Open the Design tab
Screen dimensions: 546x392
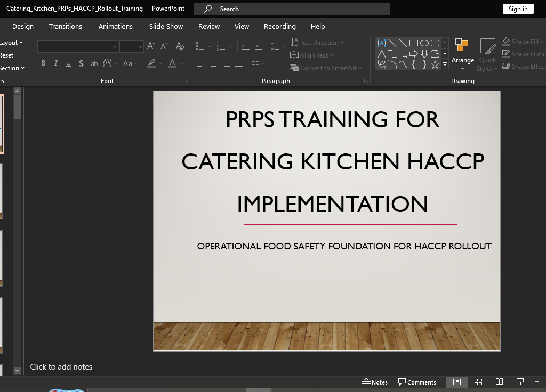23,27
